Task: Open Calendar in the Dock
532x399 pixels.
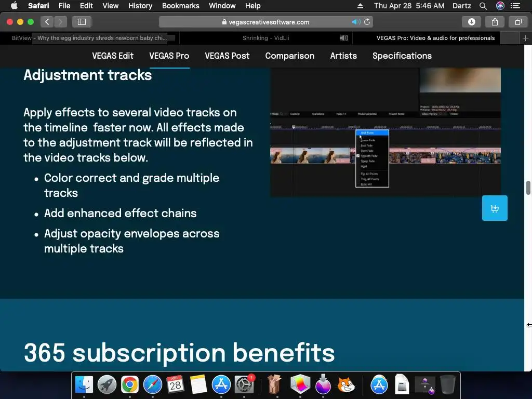Action: 176,385
